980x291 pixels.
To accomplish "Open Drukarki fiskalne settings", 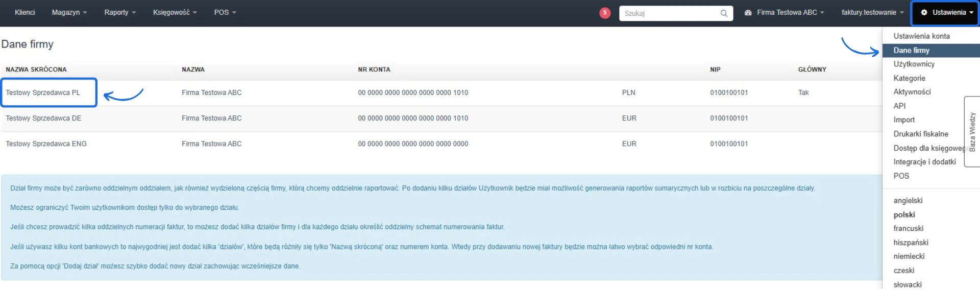I will click(x=920, y=134).
